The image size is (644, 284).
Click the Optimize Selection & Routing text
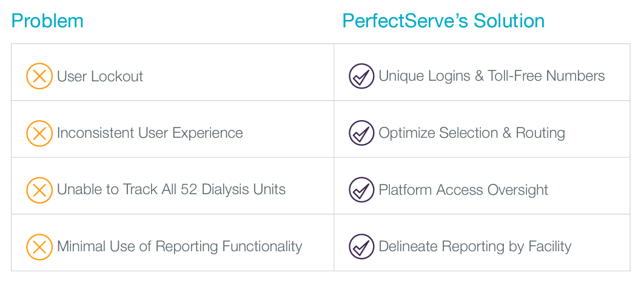click(472, 133)
